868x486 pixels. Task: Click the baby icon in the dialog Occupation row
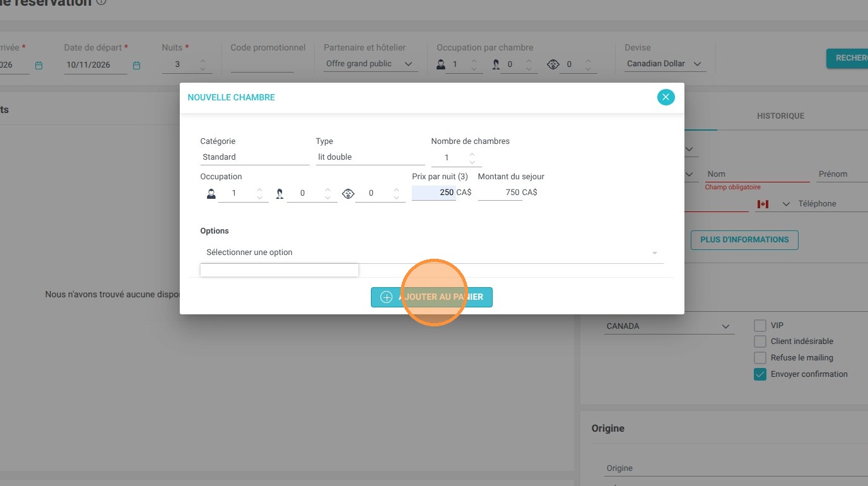pos(348,193)
